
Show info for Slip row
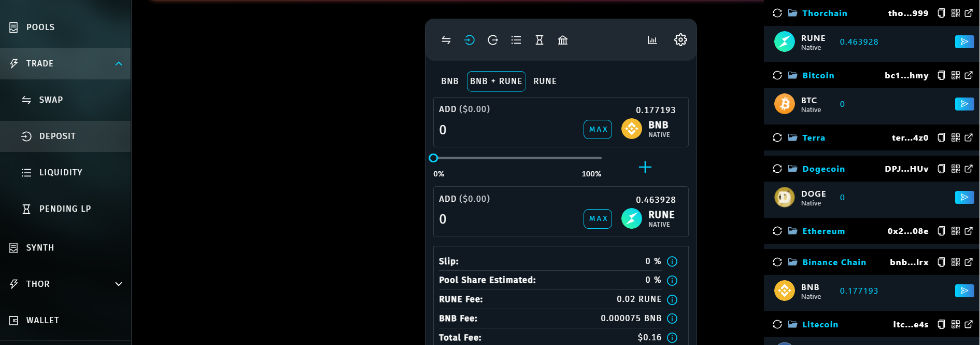click(x=672, y=261)
